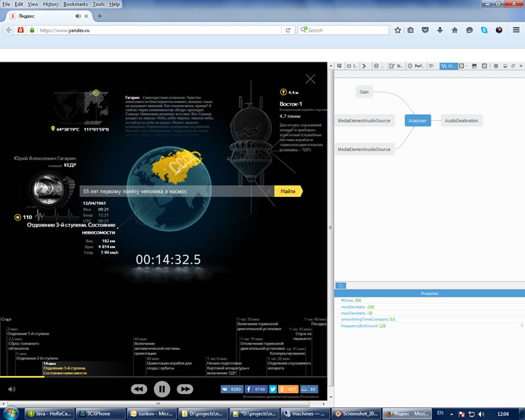Mute the page sound speaker icon

pyautogui.click(x=11, y=389)
